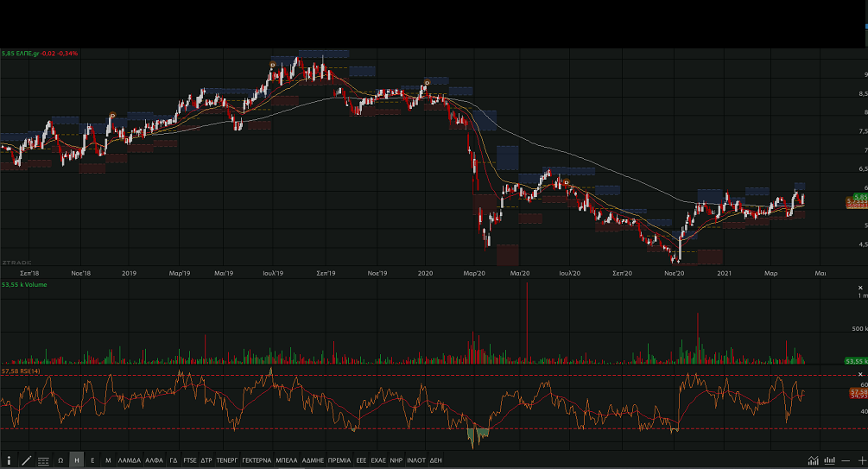This screenshot has height=469, width=868.
Task: Click the bar chart type icon
Action: point(830,460)
